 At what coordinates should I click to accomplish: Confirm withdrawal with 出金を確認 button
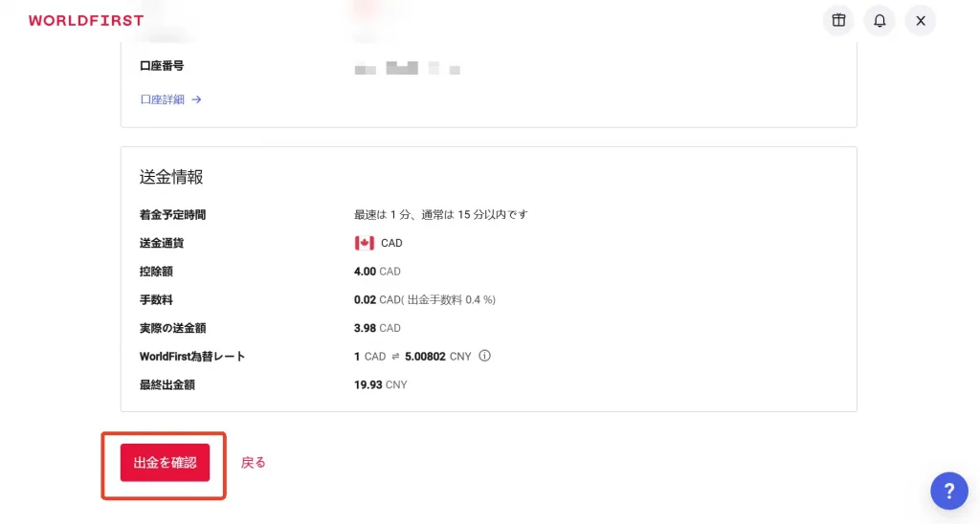pyautogui.click(x=165, y=463)
